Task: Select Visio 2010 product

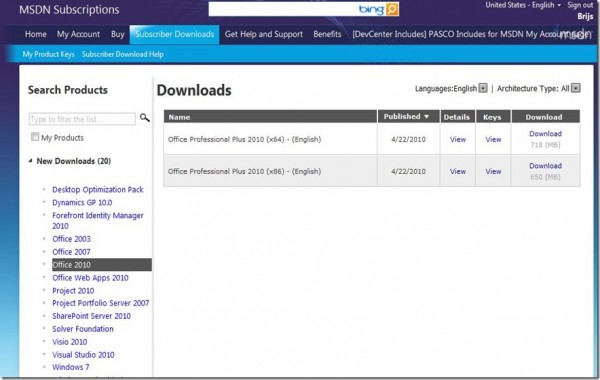Action: tap(70, 342)
